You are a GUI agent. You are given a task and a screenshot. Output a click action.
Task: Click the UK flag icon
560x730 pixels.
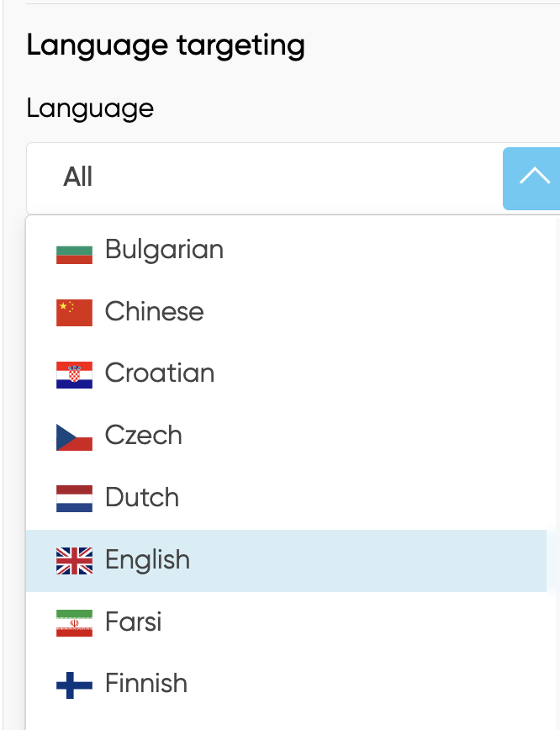74,561
